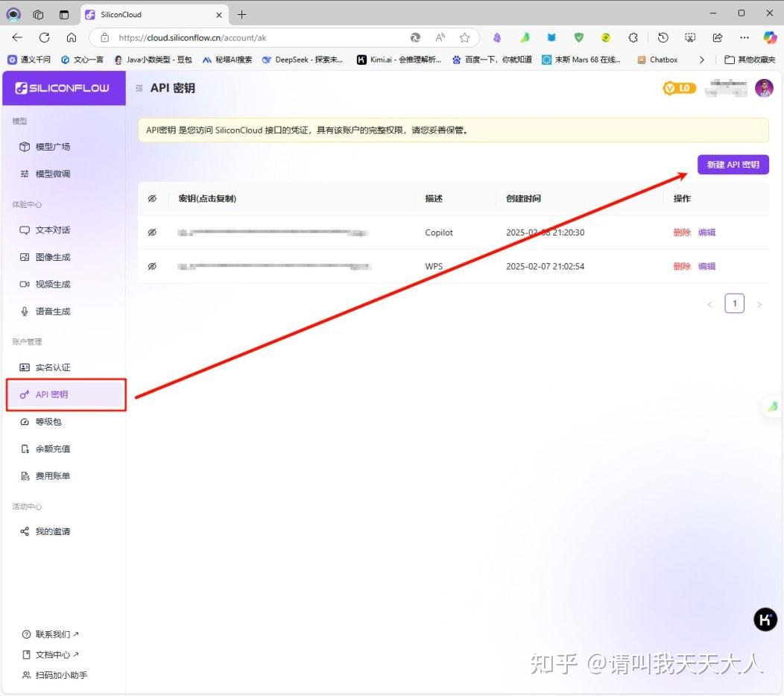The image size is (784, 696).
Task: Open the L0 level badge
Action: (x=679, y=88)
